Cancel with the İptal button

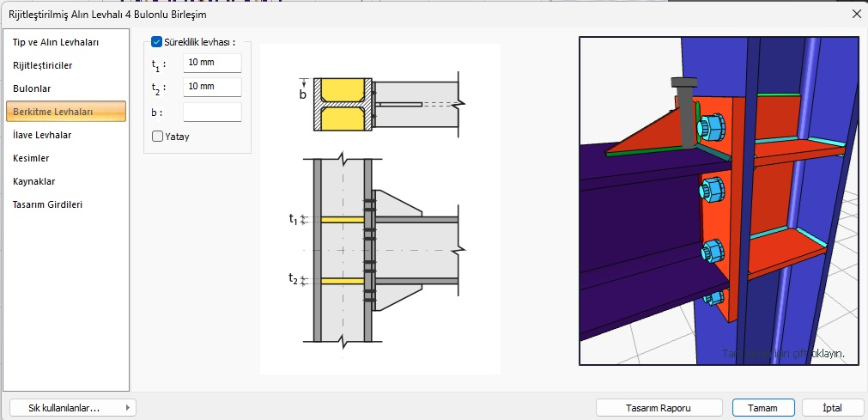832,408
